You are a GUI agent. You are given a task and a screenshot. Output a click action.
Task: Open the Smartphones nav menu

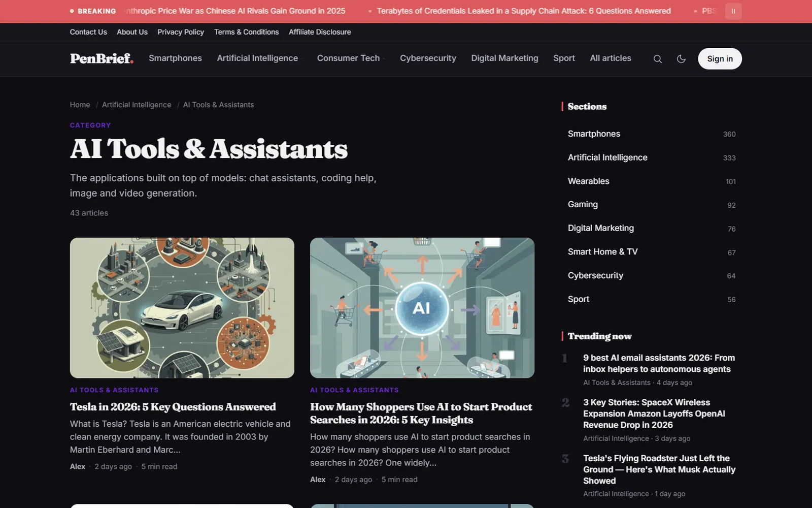[x=175, y=58]
